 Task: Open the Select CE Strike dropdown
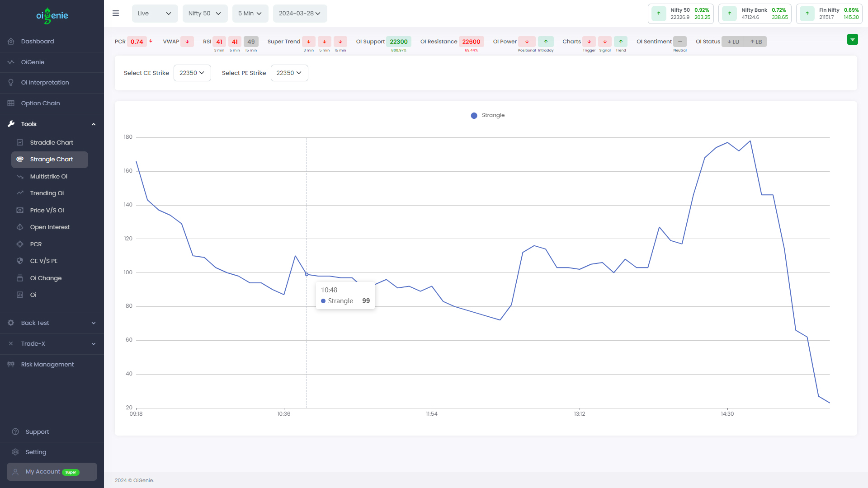pos(192,73)
